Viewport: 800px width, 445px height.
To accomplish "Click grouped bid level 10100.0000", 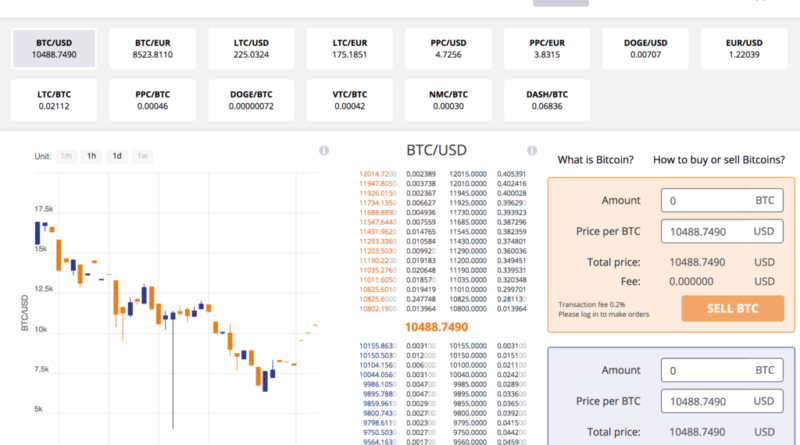I will click(468, 365).
